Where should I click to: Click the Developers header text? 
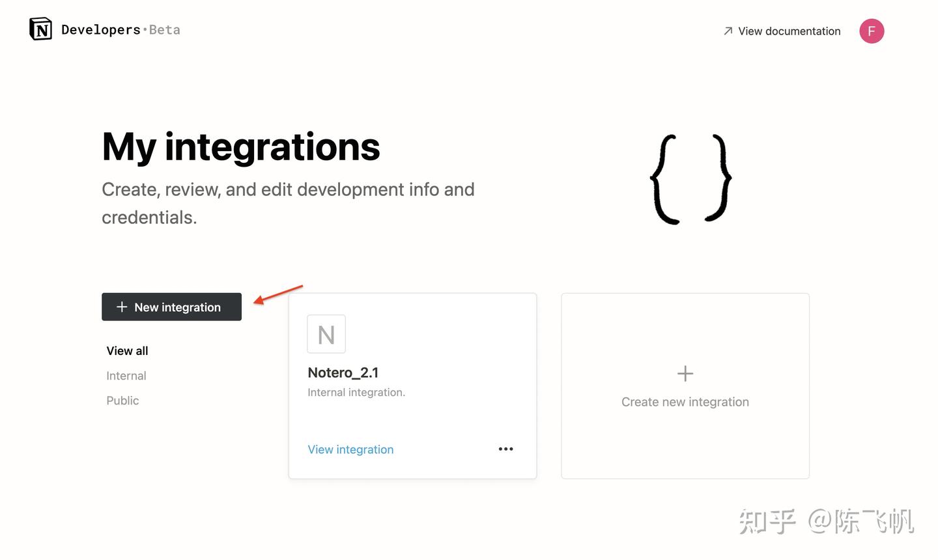pos(101,30)
